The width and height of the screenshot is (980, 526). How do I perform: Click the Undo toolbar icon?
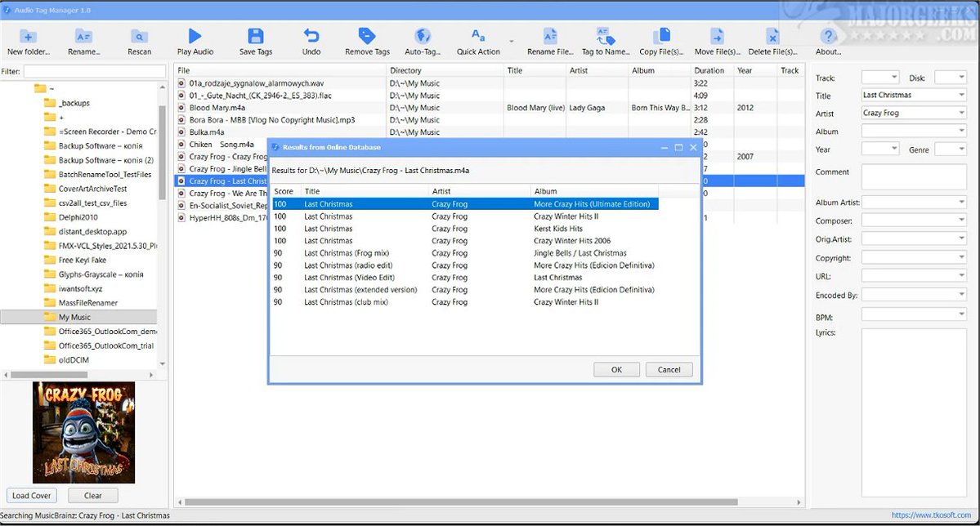coord(311,36)
